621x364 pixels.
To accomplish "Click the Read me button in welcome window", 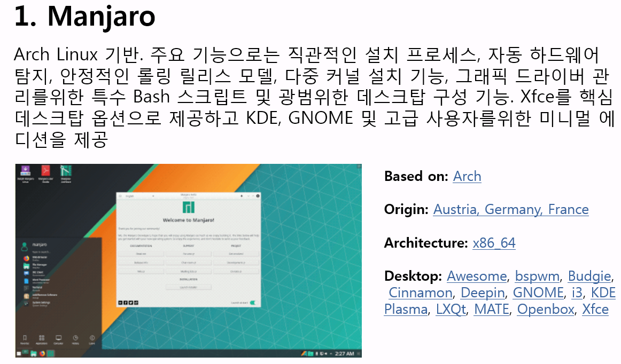I will click(x=141, y=254).
